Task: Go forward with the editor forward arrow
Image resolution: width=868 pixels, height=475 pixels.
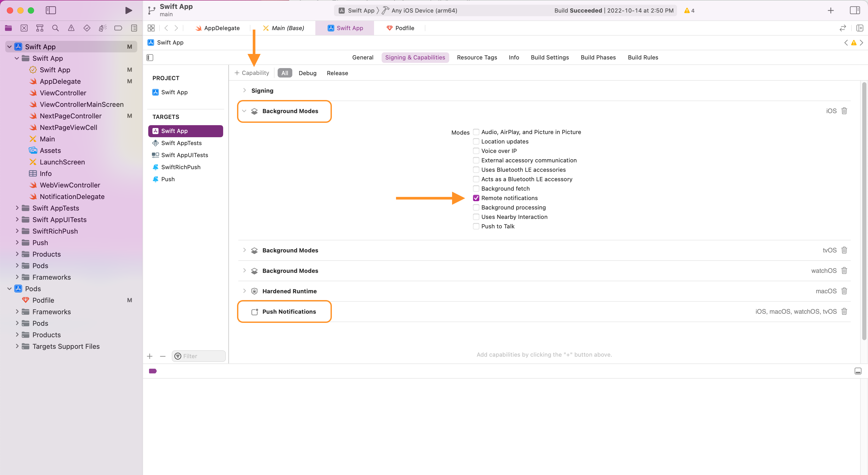Action: [x=176, y=28]
